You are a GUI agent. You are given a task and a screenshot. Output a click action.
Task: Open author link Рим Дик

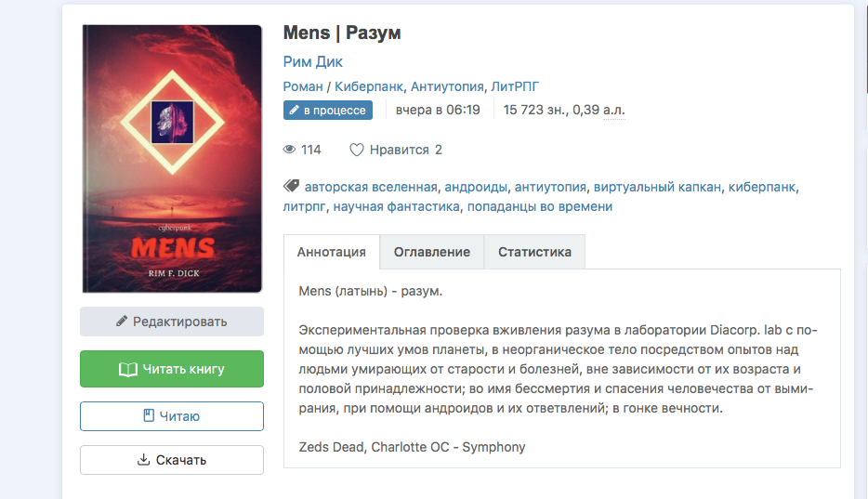click(313, 61)
